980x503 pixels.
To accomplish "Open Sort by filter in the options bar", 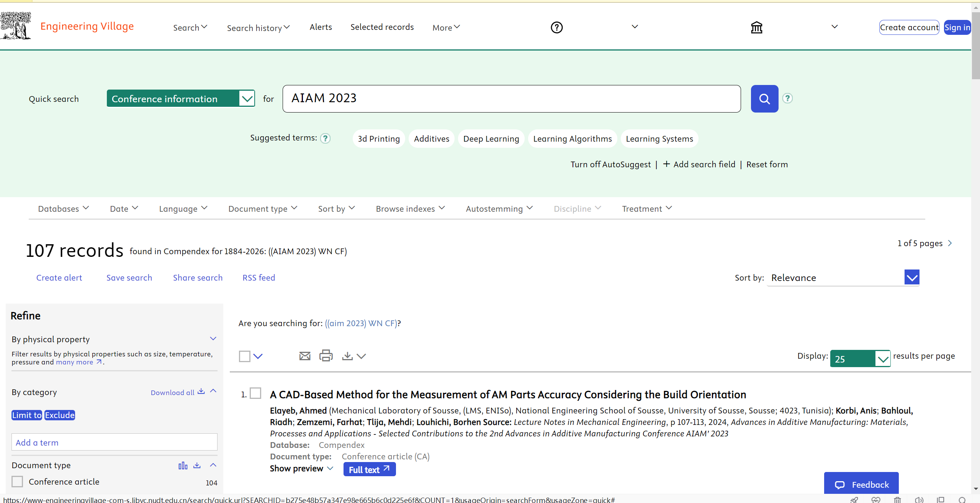I will pos(337,209).
